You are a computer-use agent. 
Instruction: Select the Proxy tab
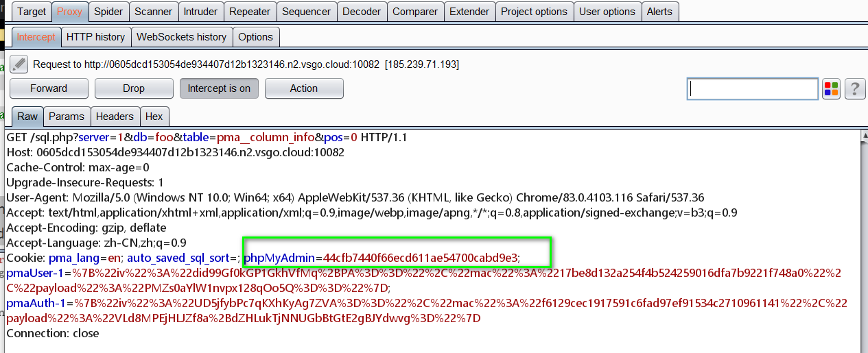point(69,12)
